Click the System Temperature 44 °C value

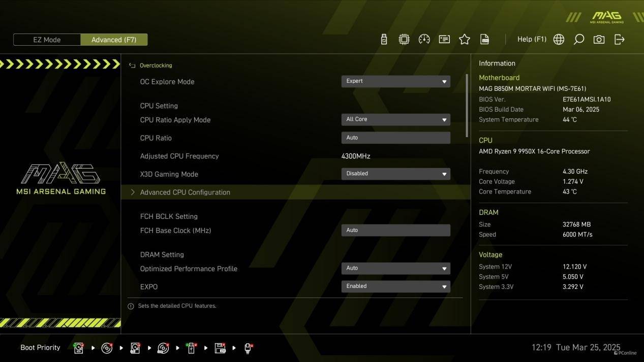click(570, 120)
